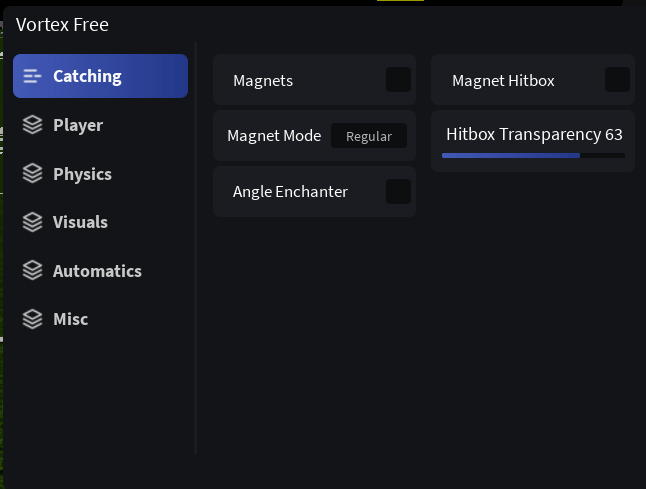Select the Catching tab label
The height and width of the screenshot is (489, 646).
pos(87,76)
